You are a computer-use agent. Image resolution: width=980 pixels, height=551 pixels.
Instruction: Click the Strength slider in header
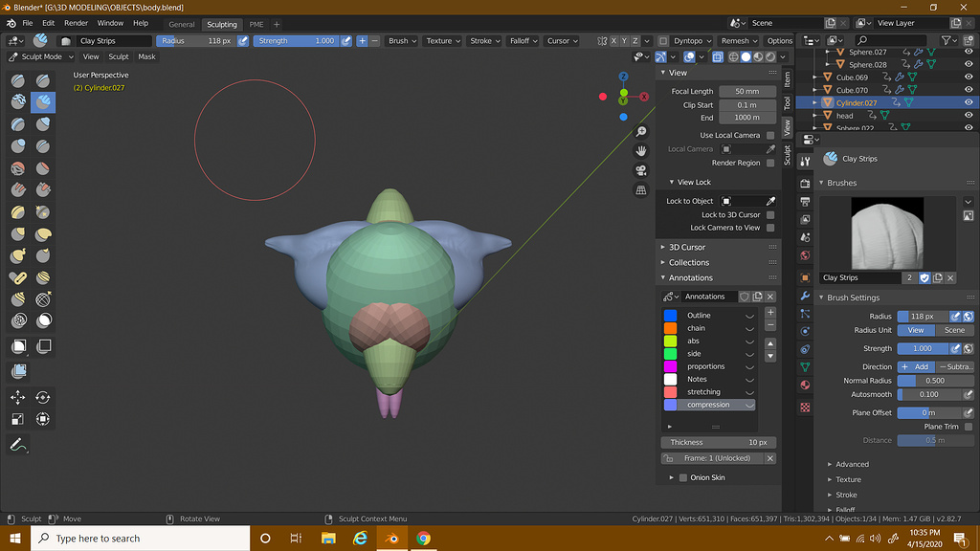pos(297,40)
